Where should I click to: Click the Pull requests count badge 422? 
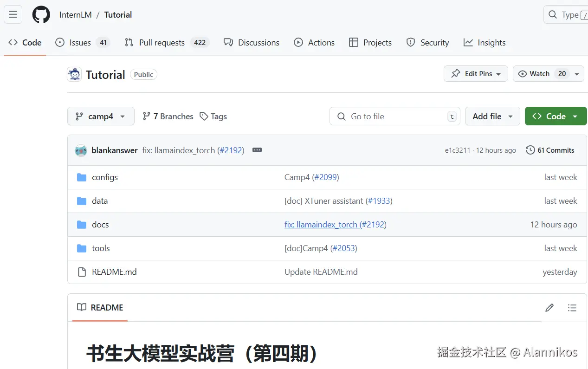click(x=200, y=42)
